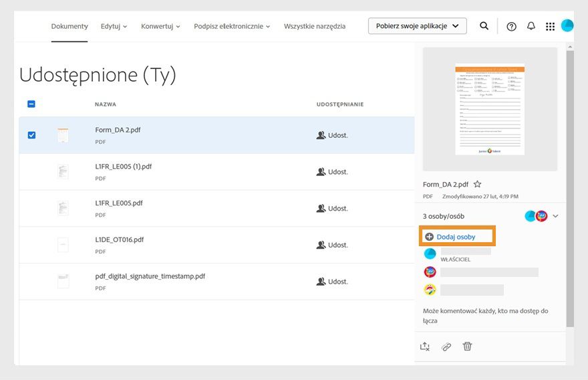This screenshot has height=380, width=588.
Task: Click shared icon for pdf_digital_signature_timestamp.pdf
Action: coord(321,281)
